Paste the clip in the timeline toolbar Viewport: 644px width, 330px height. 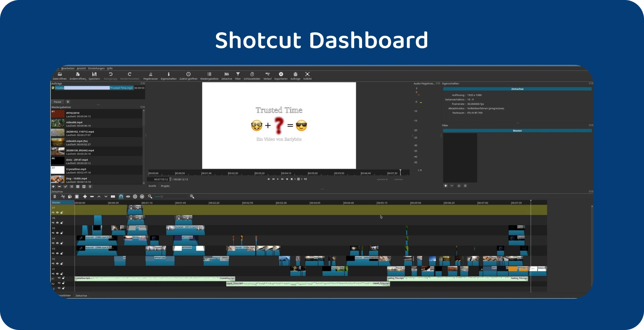[77, 196]
